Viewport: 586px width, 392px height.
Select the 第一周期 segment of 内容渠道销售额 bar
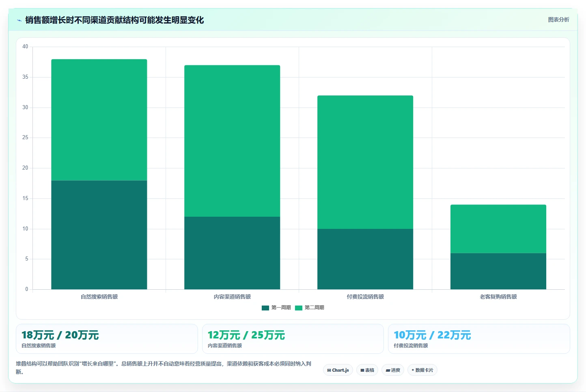coord(232,253)
